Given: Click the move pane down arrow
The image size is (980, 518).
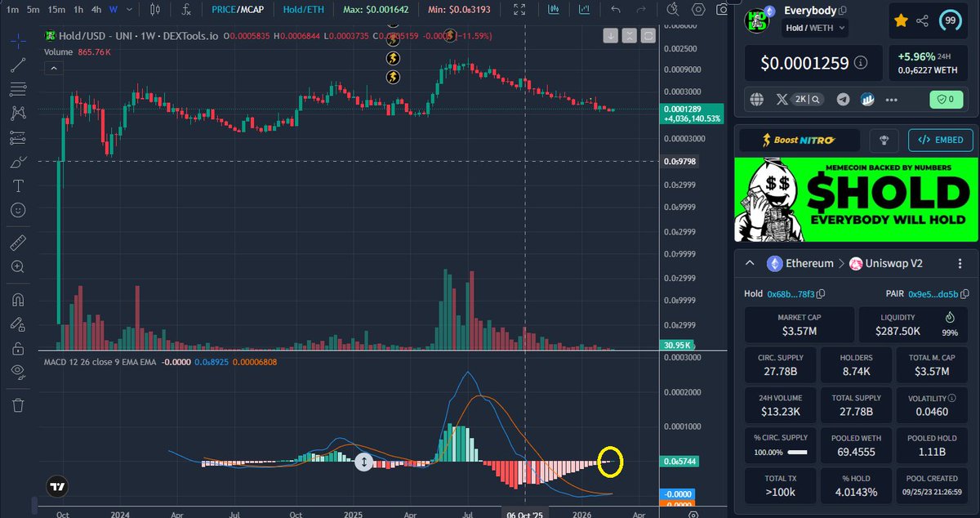Looking at the screenshot, I should click(611, 36).
